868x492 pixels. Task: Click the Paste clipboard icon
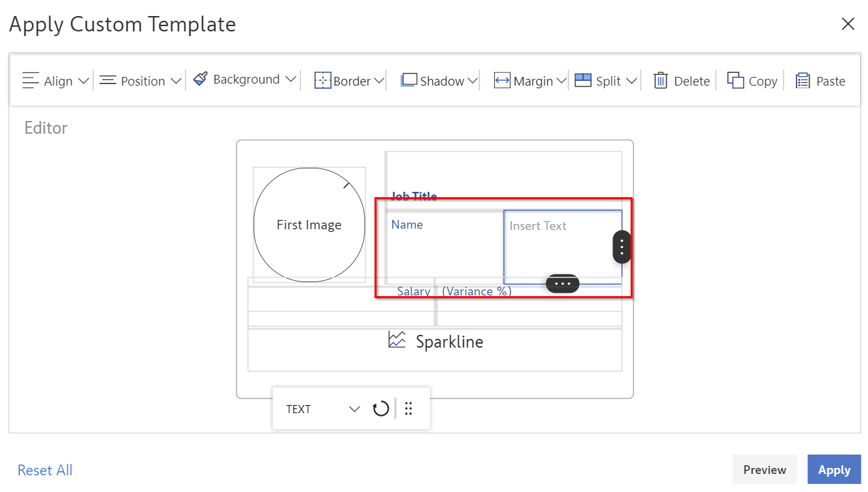[802, 81]
